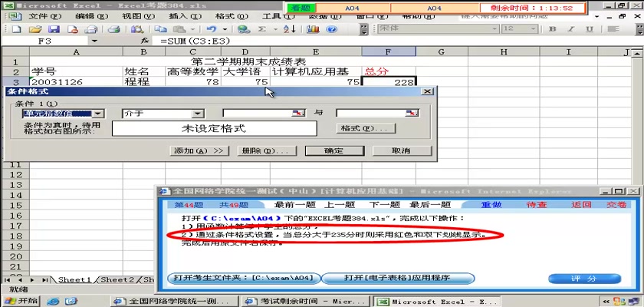This screenshot has width=644, height=307.
Task: Click range selector icon in first value box
Action: click(x=298, y=114)
